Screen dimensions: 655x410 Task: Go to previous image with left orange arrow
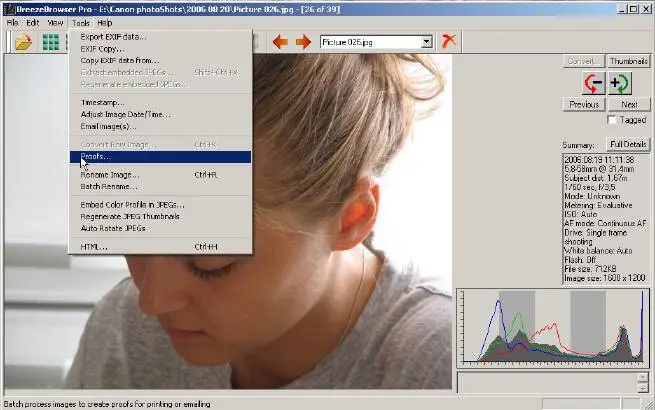click(x=280, y=42)
